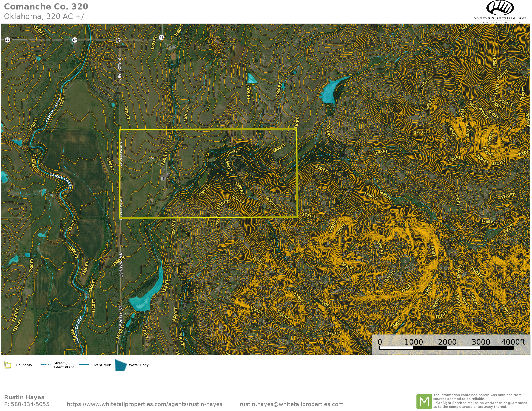Click the Stream Intermittent dashed line icon

[x=46, y=364]
